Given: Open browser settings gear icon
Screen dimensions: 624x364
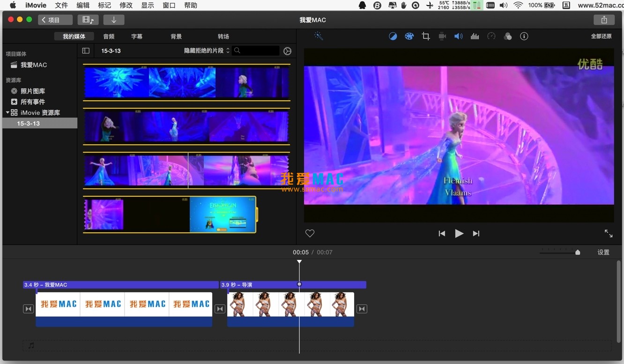Looking at the screenshot, I should [288, 51].
